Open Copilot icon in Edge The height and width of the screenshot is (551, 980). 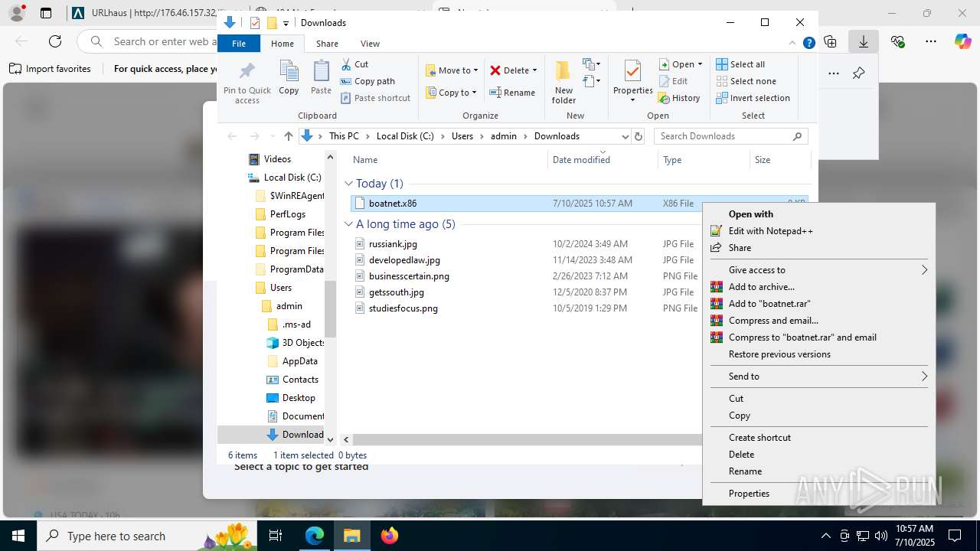coord(962,41)
